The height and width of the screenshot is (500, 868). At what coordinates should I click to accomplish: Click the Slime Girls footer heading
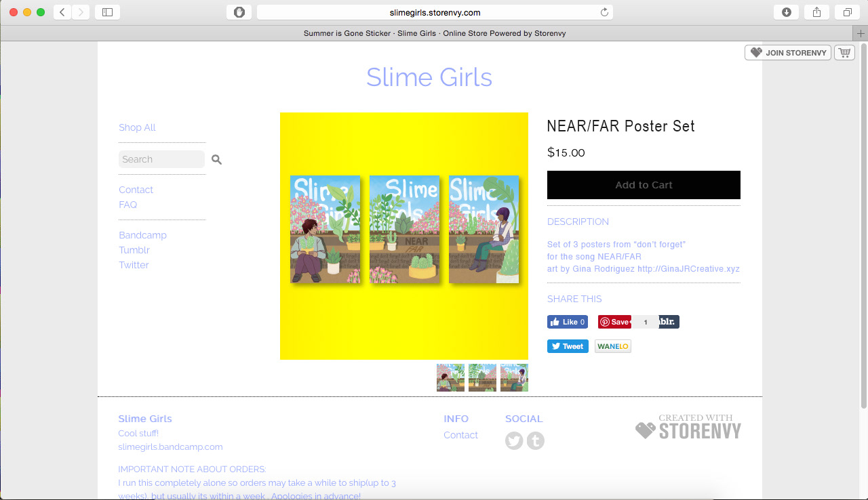point(145,419)
